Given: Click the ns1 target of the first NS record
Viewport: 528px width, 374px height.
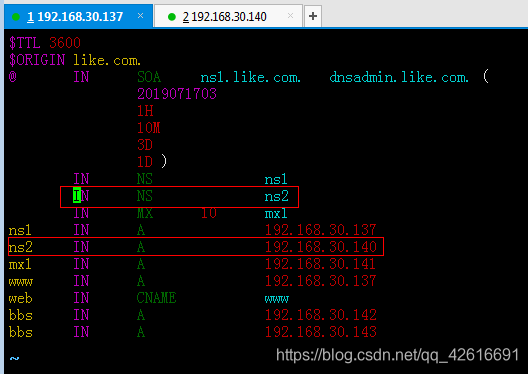Looking at the screenshot, I should pos(276,179).
